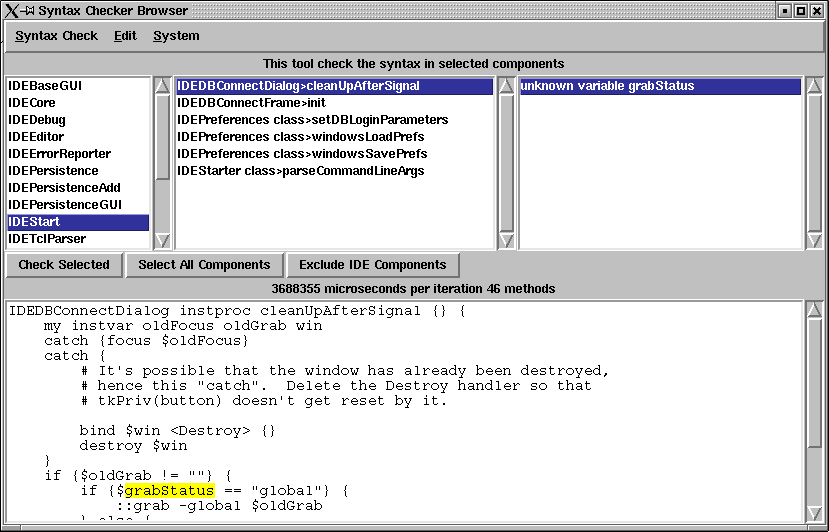Screen dimensions: 829x532
Task: Click error list scrollbar down arrow
Action: tap(813, 240)
